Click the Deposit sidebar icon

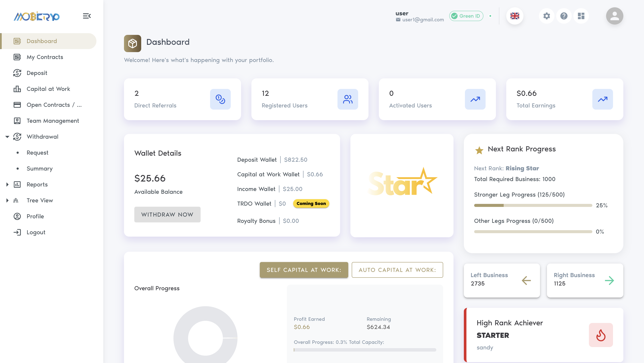point(17,73)
